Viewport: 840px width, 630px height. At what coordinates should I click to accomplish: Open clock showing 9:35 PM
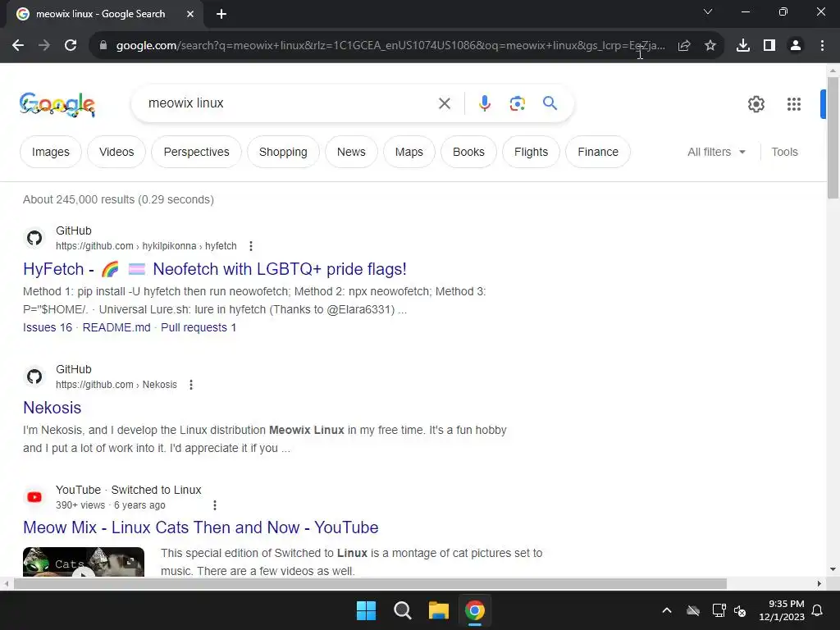(x=782, y=610)
